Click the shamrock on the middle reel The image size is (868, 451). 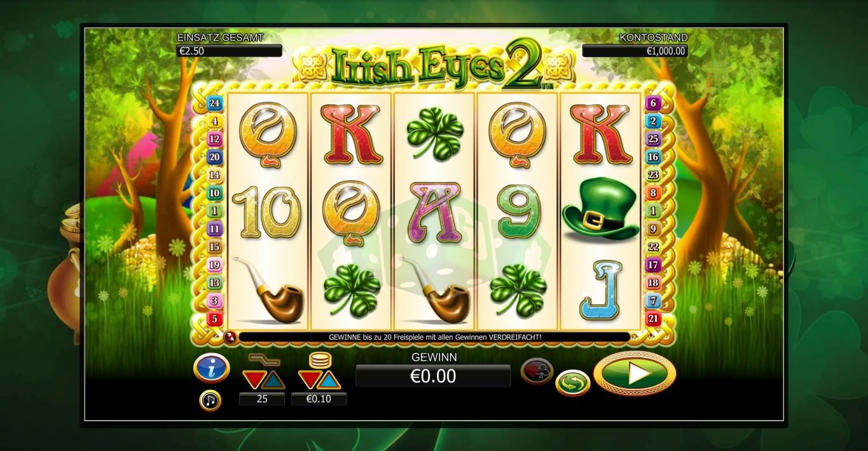coord(434,131)
